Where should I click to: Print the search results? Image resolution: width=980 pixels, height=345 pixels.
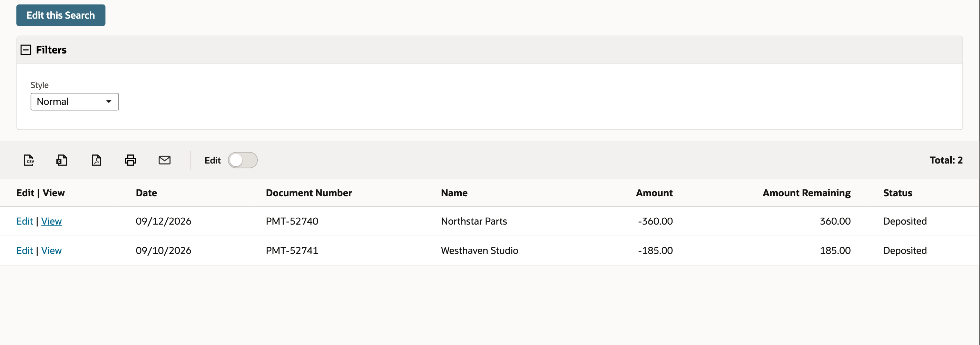tap(130, 160)
